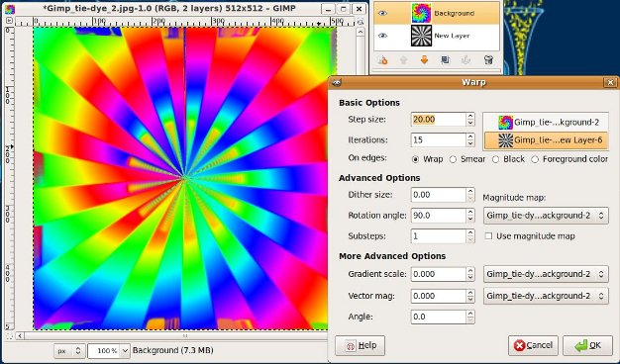Adjust the Iterations spinner arrows
The height and width of the screenshot is (364, 620).
[470, 139]
